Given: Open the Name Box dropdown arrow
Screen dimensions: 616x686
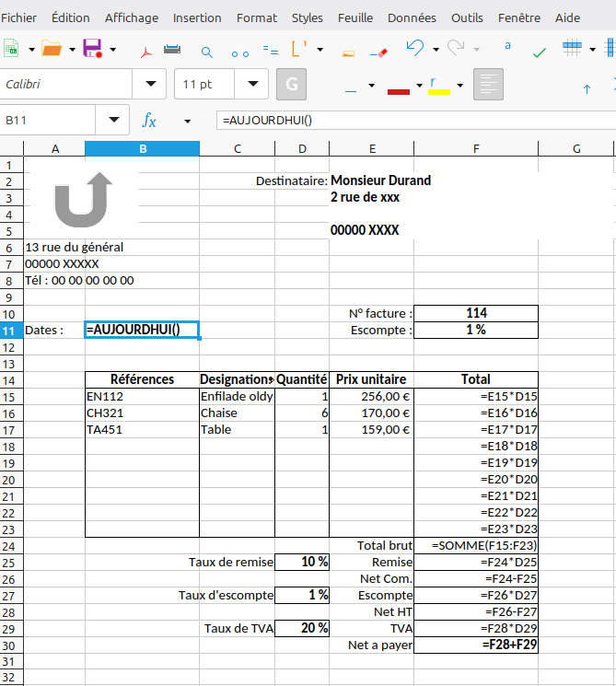Looking at the screenshot, I should pos(114,120).
